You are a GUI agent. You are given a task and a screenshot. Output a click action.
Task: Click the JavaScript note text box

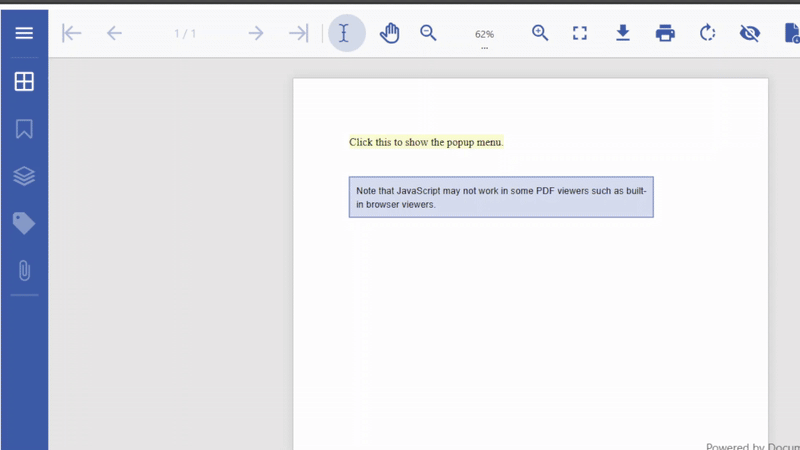click(501, 197)
